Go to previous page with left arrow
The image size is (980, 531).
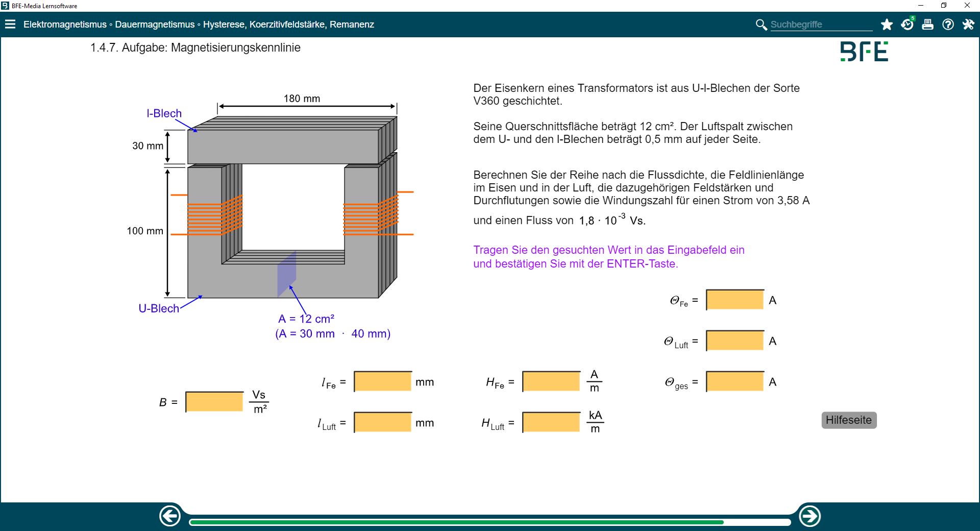tap(170, 516)
